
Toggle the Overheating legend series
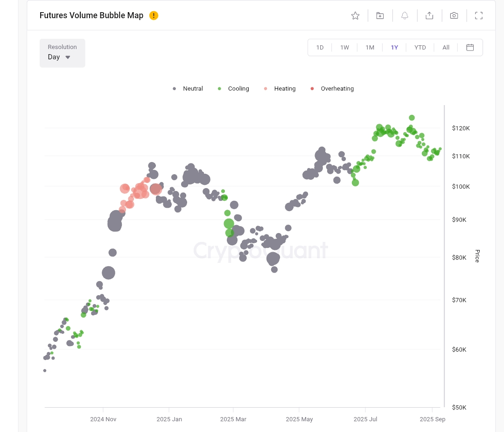coord(332,89)
